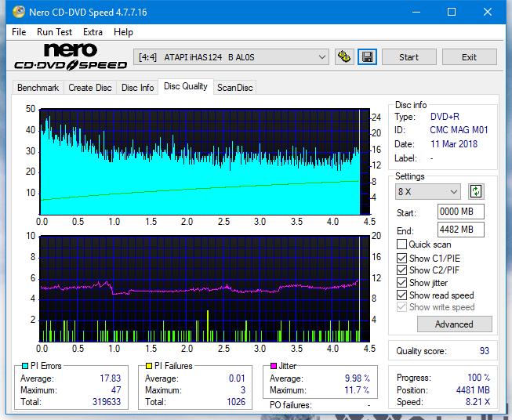This screenshot has width=512, height=420.
Task: Open the Extra menu
Action: coord(93,32)
